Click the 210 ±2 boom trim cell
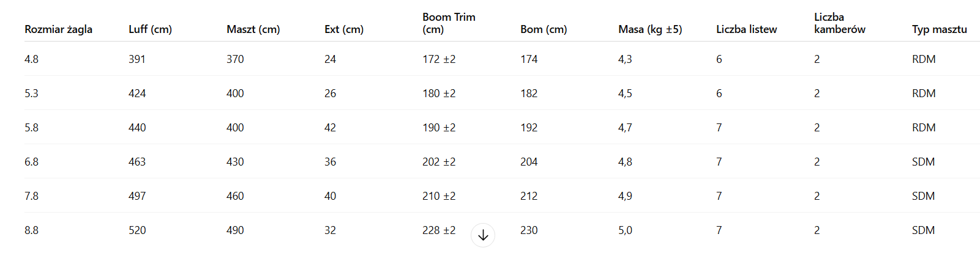The height and width of the screenshot is (256, 980). [439, 196]
